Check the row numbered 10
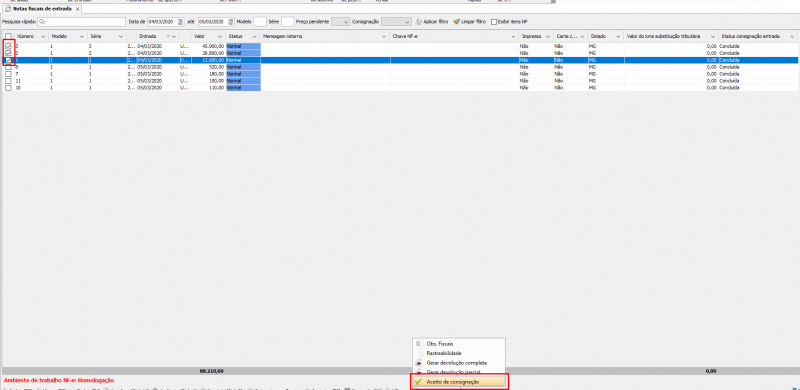800x390 pixels. point(8,88)
